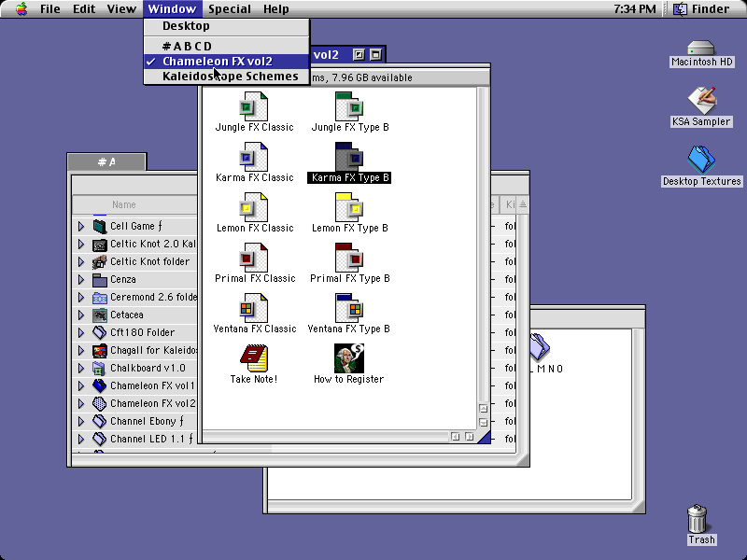Image resolution: width=747 pixels, height=560 pixels.
Task: Expand Channel Ebony ƒ triangle
Action: tap(81, 422)
